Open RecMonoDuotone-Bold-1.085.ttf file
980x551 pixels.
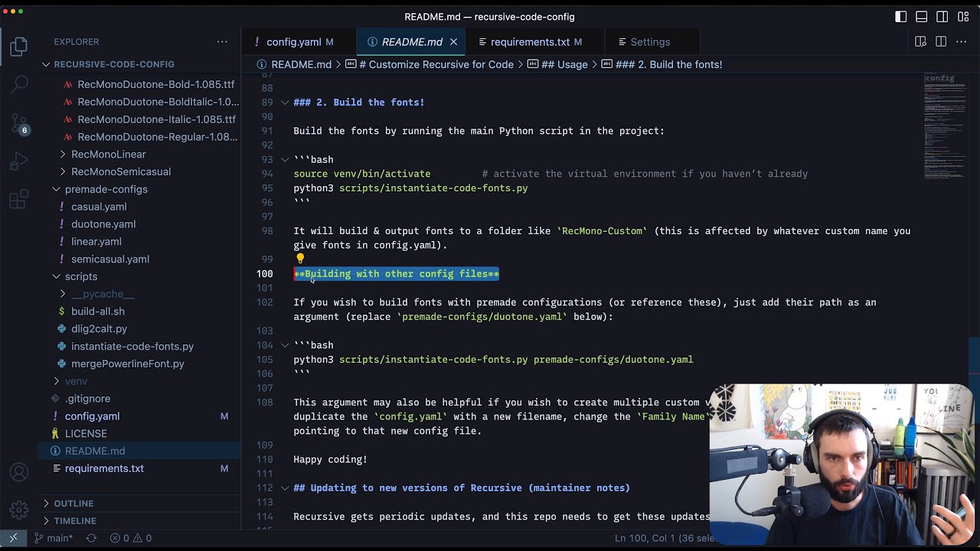click(156, 84)
